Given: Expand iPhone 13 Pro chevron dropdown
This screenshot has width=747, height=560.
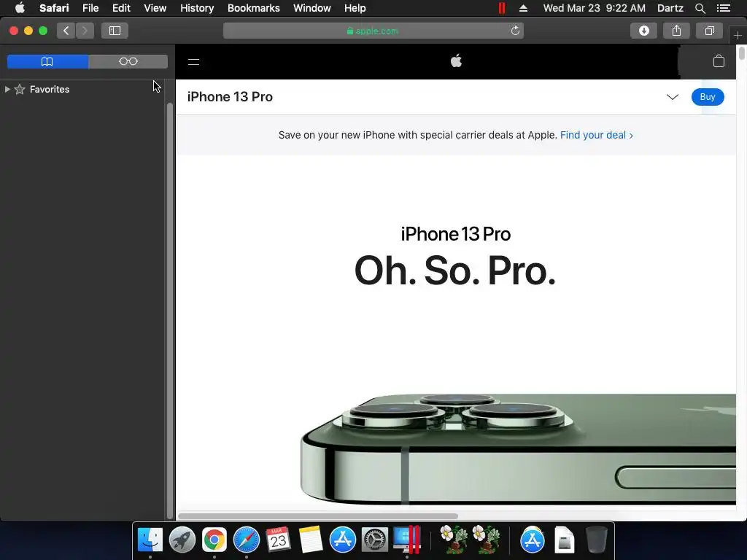Looking at the screenshot, I should 672,97.
